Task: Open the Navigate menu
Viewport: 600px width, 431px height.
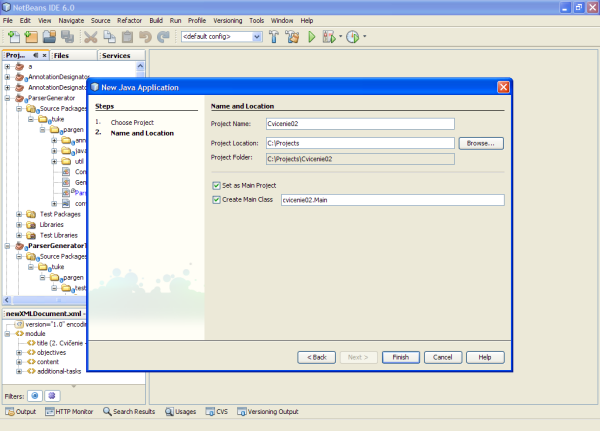Action: pyautogui.click(x=71, y=21)
